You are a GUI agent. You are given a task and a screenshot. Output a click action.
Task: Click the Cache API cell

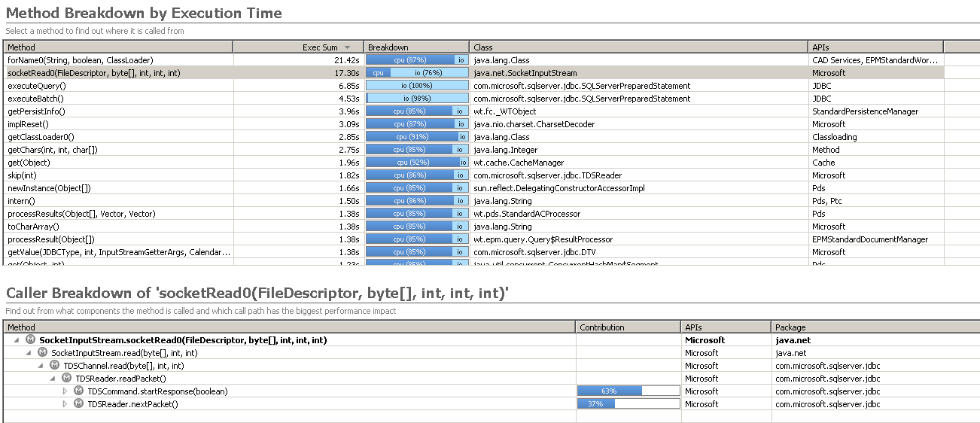point(823,163)
